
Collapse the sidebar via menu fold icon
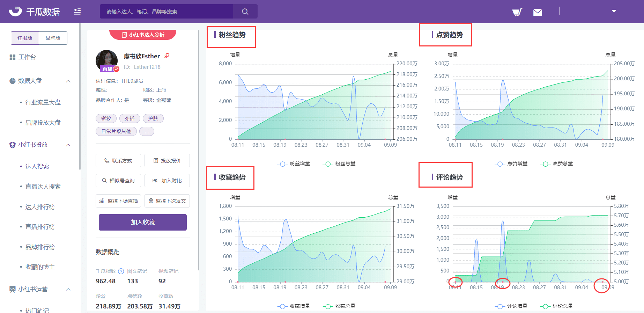coord(77,12)
